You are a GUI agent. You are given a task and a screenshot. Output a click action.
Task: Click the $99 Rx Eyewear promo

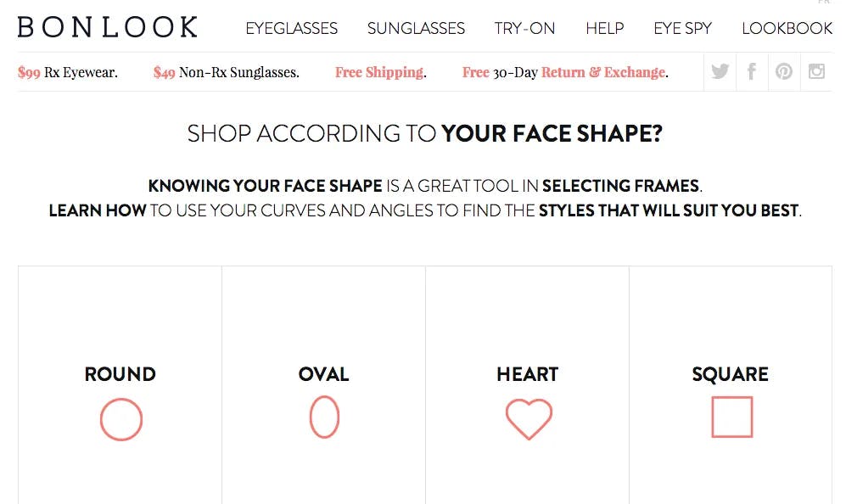point(67,72)
